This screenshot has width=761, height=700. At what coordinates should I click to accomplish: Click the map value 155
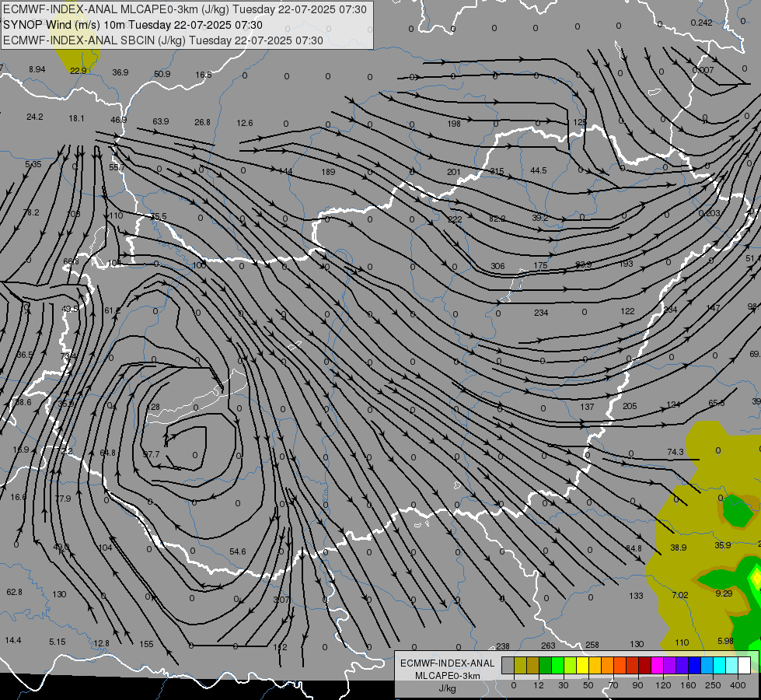pyautogui.click(x=146, y=644)
